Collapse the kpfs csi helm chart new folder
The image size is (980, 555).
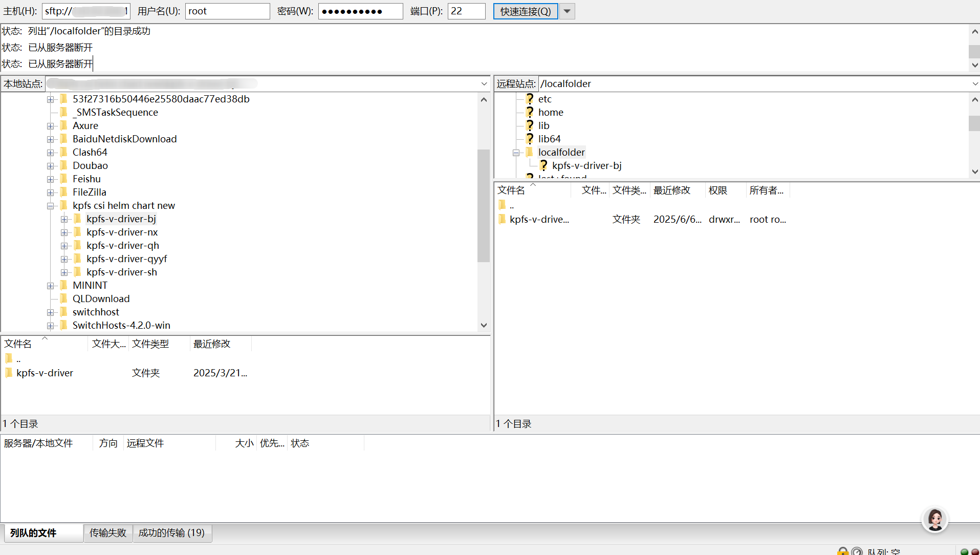[x=50, y=206]
